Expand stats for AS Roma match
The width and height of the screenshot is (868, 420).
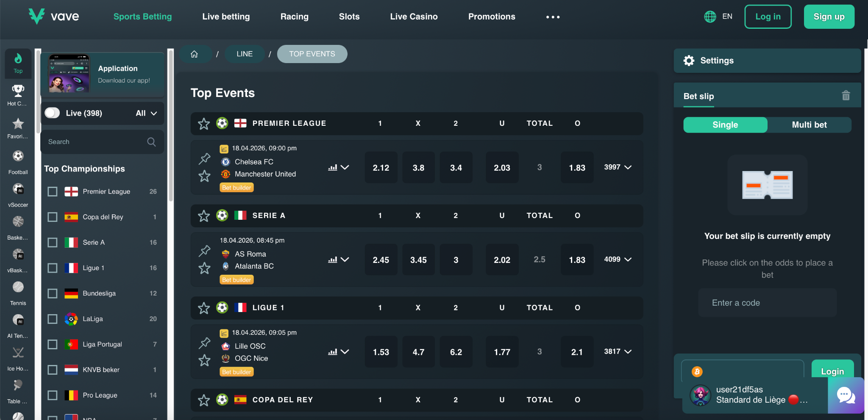339,260
